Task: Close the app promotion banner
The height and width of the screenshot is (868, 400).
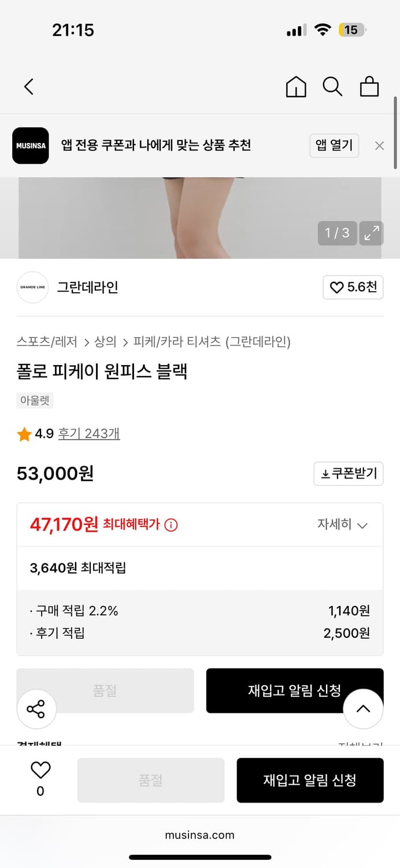Action: tap(379, 145)
